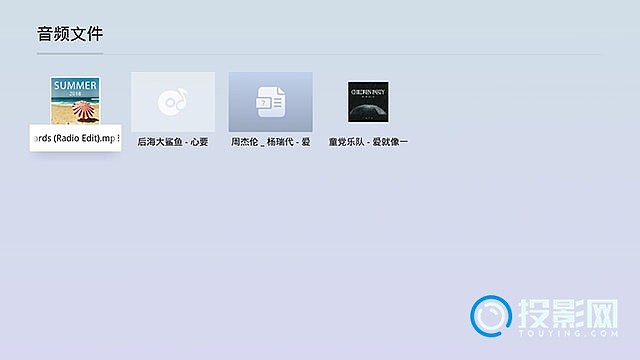
Task: Click the white band text on the dark album
Action: pos(368,92)
